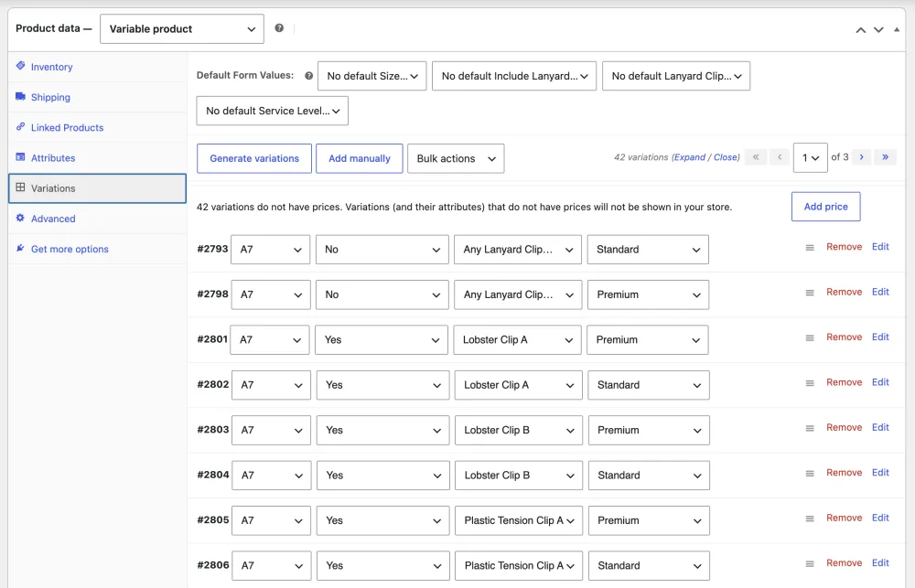
Task: Move the Product data panel up
Action: tap(860, 30)
